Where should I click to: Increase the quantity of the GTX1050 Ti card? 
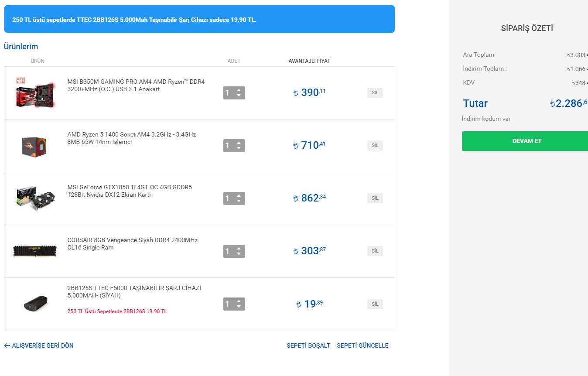point(239,196)
